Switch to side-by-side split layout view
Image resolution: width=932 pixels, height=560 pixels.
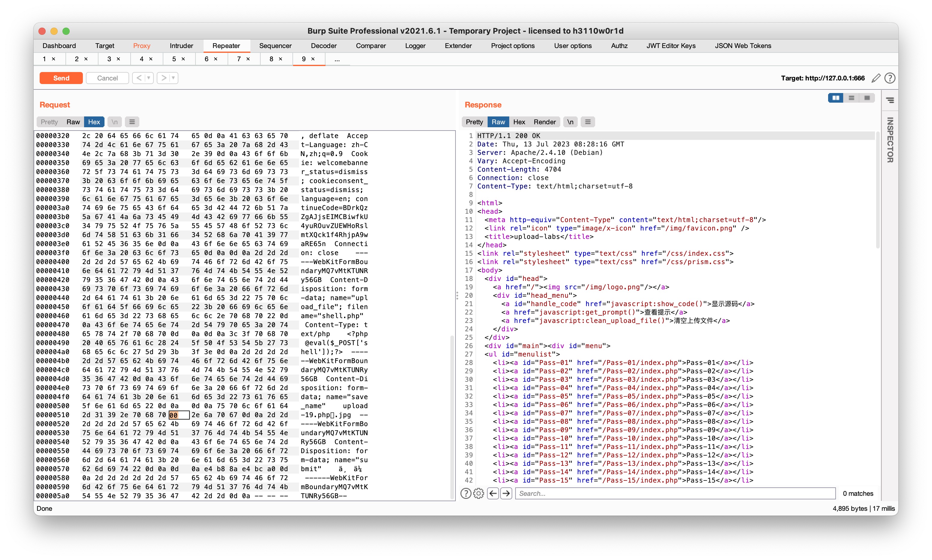point(835,98)
